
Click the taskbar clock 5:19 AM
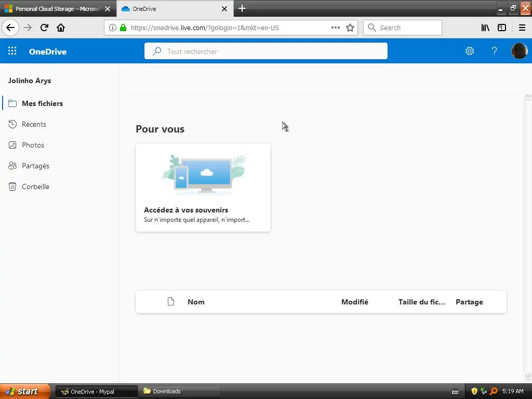point(513,391)
